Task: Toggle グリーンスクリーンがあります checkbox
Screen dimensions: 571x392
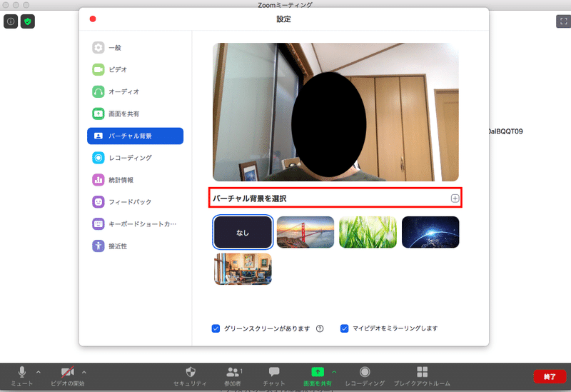Action: pyautogui.click(x=216, y=328)
